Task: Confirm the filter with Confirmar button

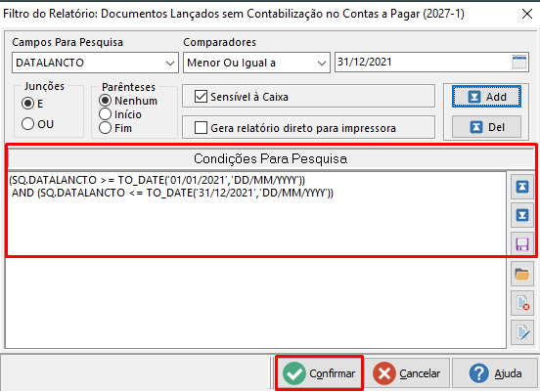Action: (x=319, y=373)
